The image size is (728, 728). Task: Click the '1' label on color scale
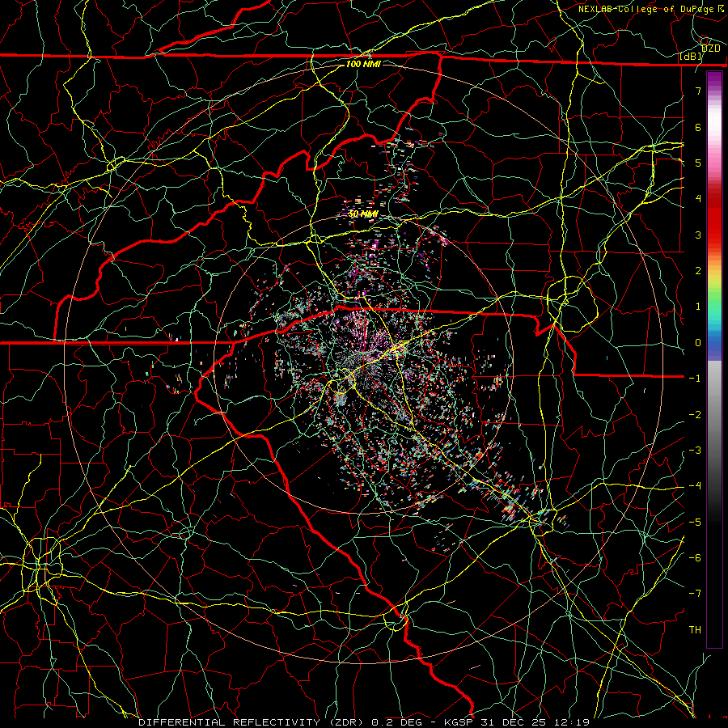pos(698,307)
